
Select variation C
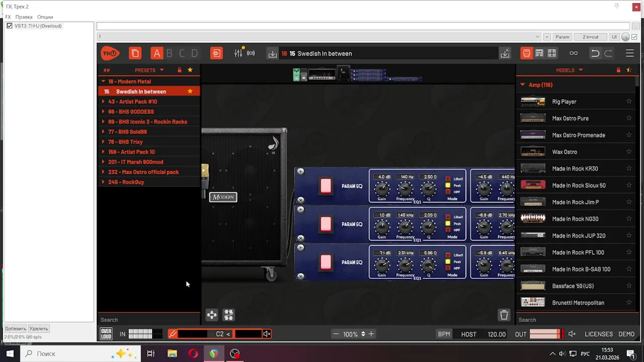tap(182, 53)
